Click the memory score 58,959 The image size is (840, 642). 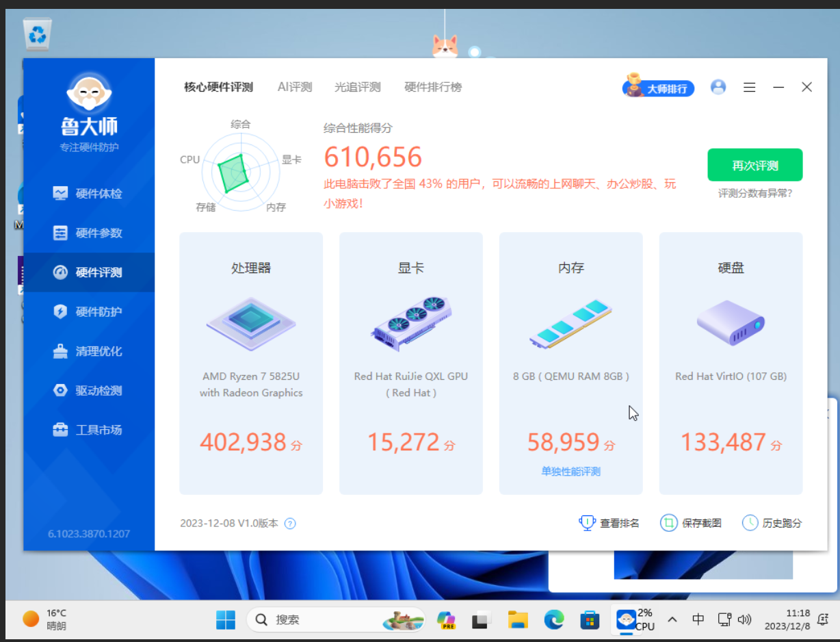[x=564, y=442]
